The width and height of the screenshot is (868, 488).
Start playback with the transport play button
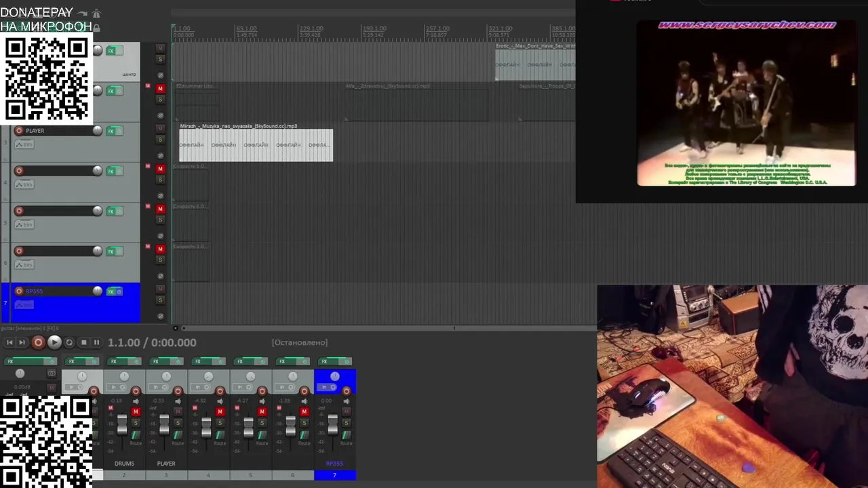pos(54,343)
